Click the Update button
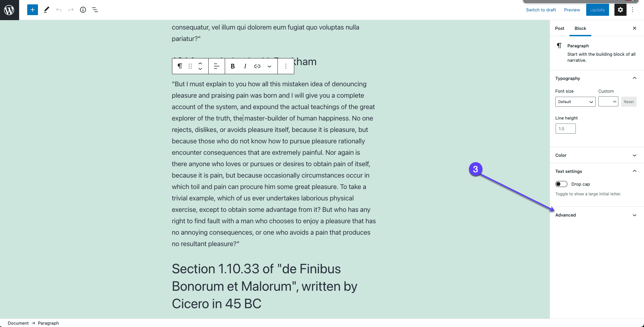The width and height of the screenshot is (644, 327). [598, 10]
